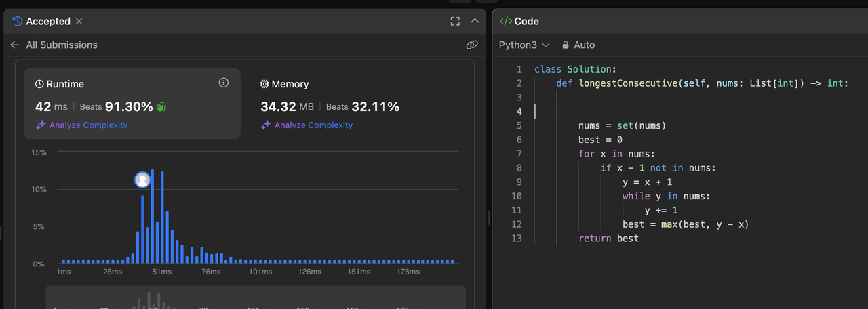Click the history icon on Accepted tab
The image size is (868, 309).
18,21
